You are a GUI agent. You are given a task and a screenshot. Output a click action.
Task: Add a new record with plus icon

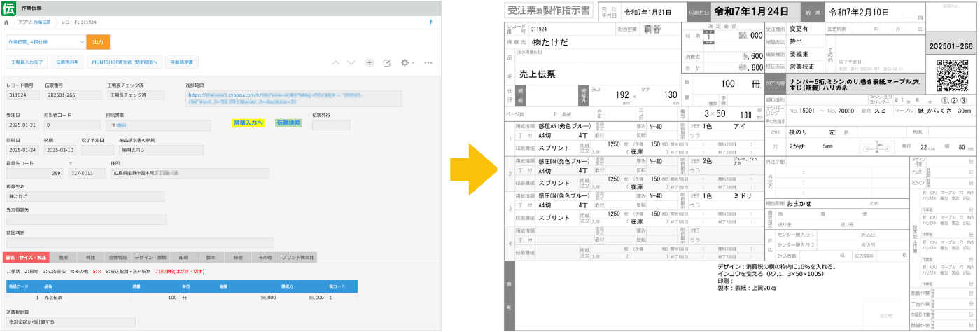370,62
